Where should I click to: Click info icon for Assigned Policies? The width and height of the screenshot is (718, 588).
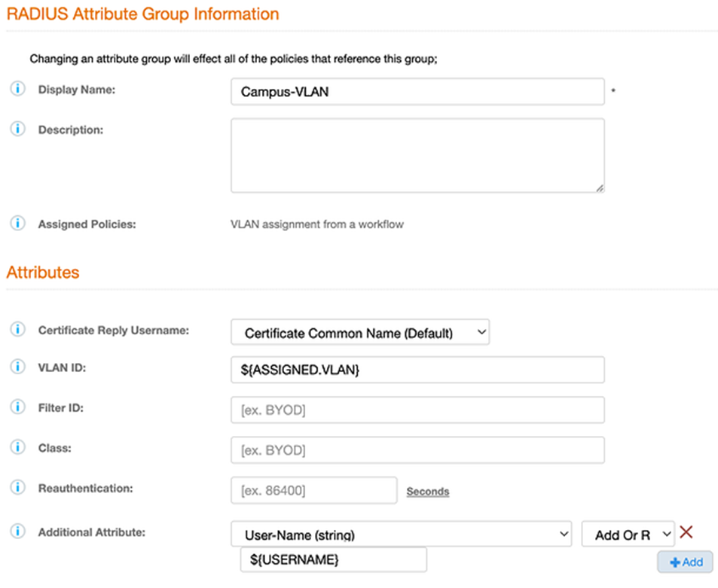click(x=17, y=224)
